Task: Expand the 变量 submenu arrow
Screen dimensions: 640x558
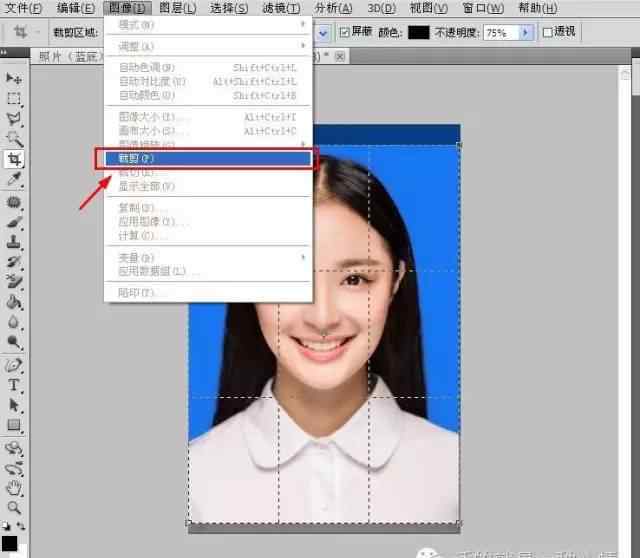Action: click(x=303, y=257)
